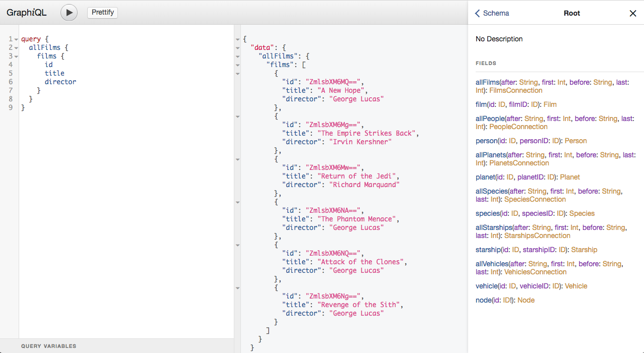Fold the "allFilms" result object
Viewport: 644px width, 353px height.
point(237,56)
